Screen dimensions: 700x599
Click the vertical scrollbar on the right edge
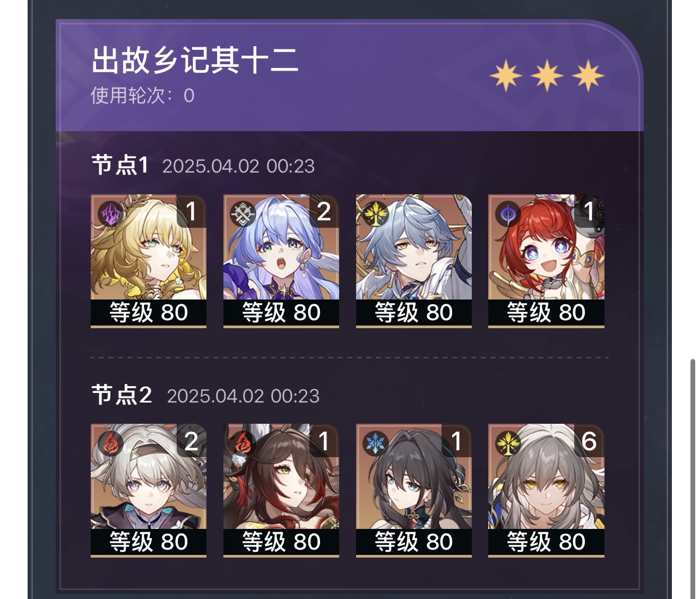click(x=693, y=479)
